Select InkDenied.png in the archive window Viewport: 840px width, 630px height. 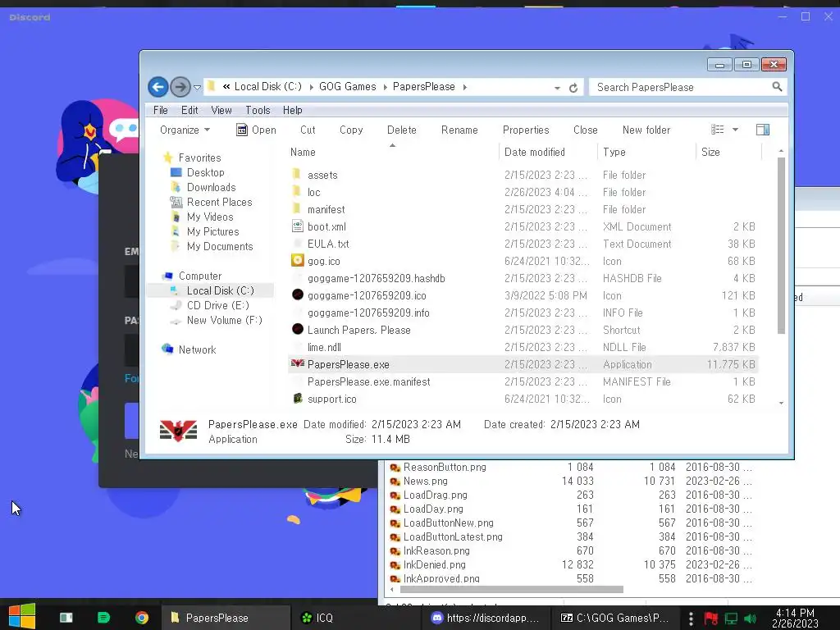(434, 564)
